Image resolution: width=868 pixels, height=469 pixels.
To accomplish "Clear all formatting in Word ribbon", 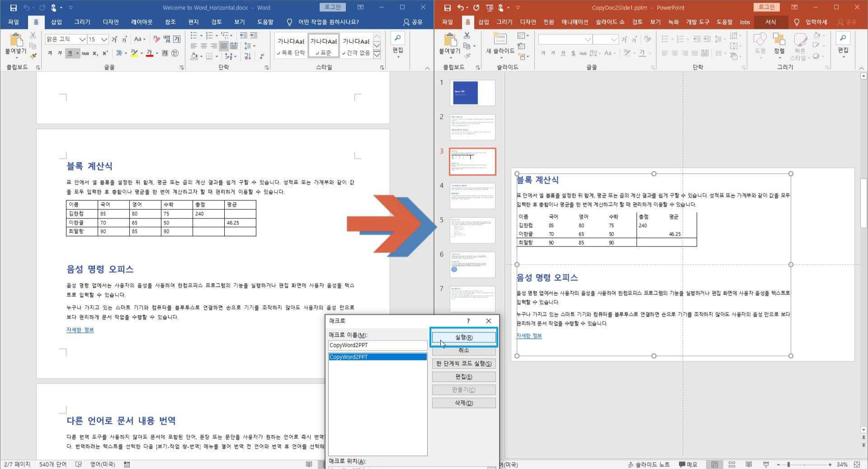I will click(156, 39).
